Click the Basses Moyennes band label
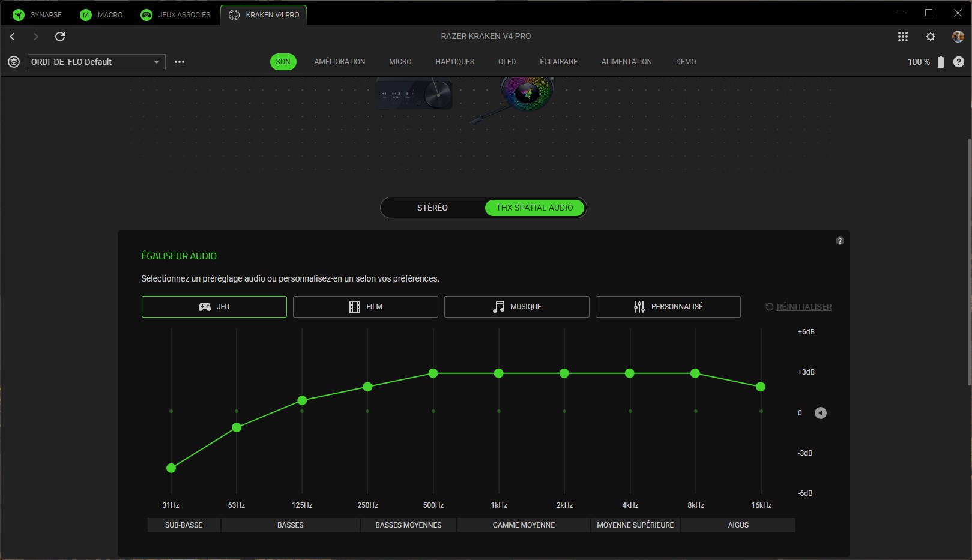The width and height of the screenshot is (972, 560). (x=408, y=525)
